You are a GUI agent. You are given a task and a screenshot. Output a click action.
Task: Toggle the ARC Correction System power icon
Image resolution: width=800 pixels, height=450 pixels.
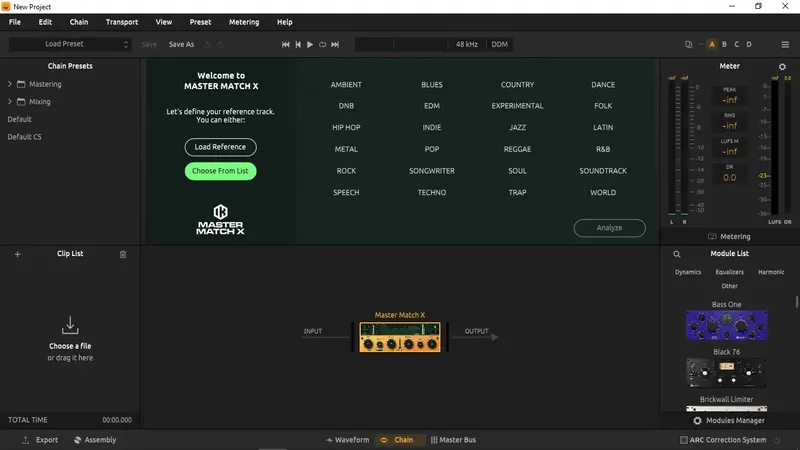point(777,440)
